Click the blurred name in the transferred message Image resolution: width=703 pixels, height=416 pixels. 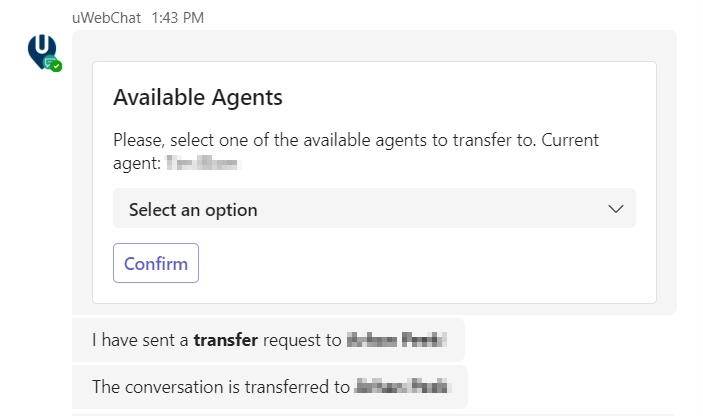pos(400,386)
